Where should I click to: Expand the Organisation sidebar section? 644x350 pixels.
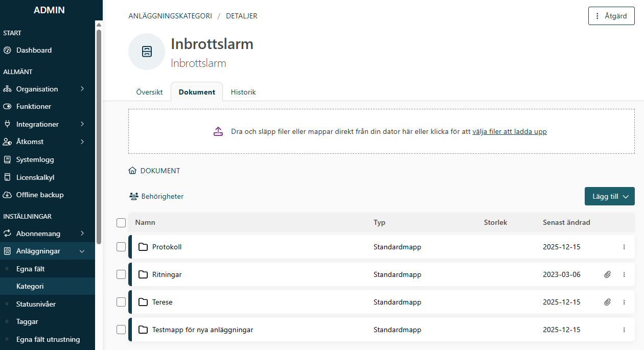coord(82,88)
